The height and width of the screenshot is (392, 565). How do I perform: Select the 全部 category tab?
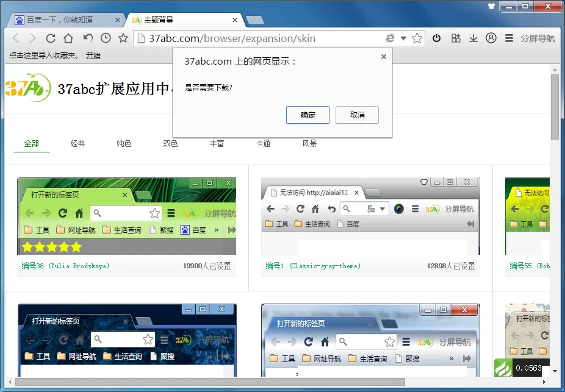(31, 143)
